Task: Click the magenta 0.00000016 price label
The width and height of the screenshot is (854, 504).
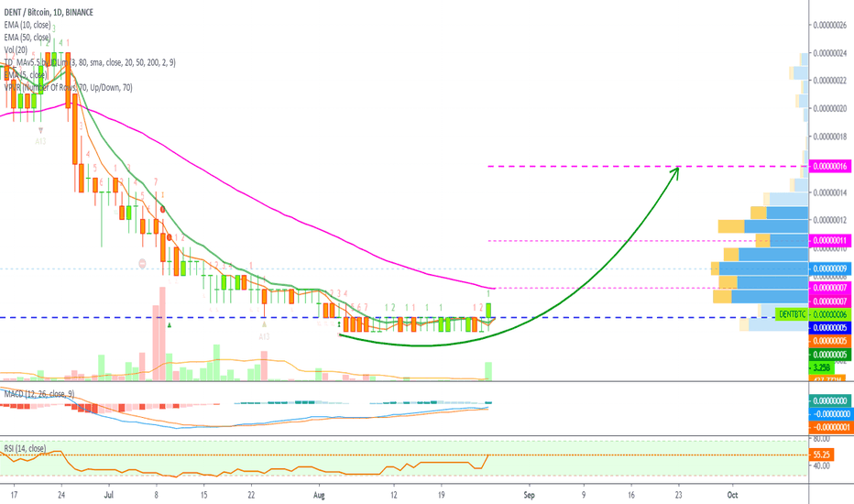Action: pos(830,166)
